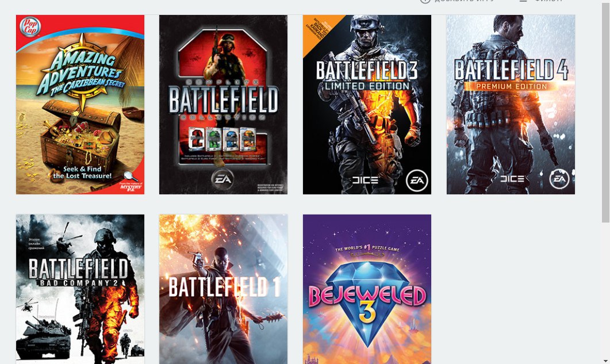Click EA logo on Battlefield 4 cover
Image resolution: width=610 pixels, height=364 pixels.
559,179
